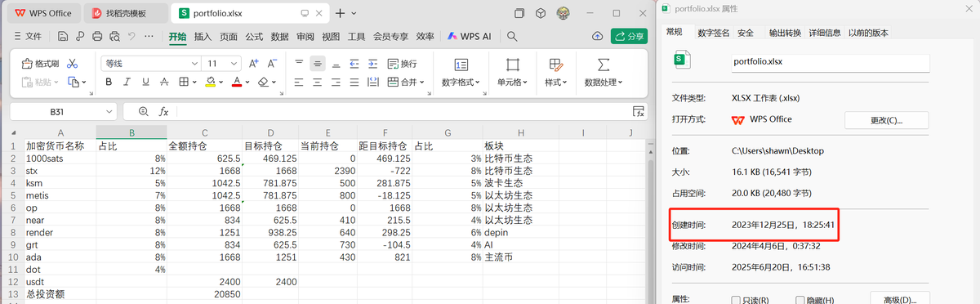The height and width of the screenshot is (304, 980).
Task: Switch to the 视图 (View) ribbon tab
Action: [x=331, y=36]
